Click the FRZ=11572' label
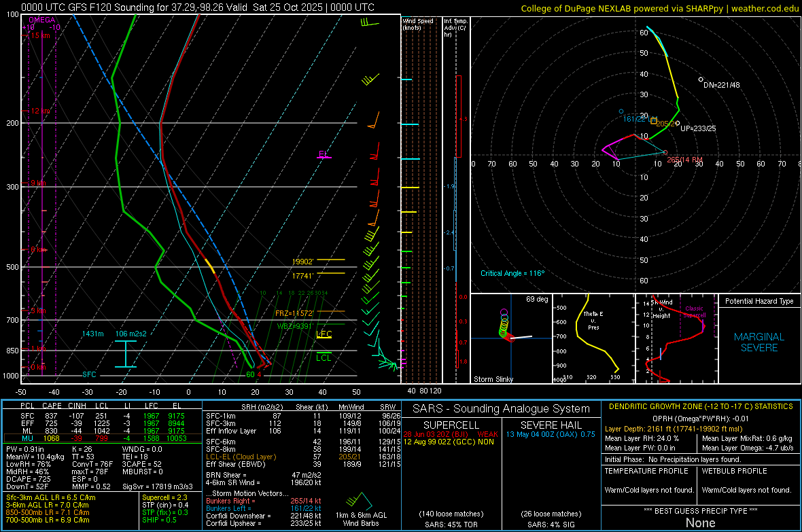This screenshot has height=532, width=802. pos(294,313)
